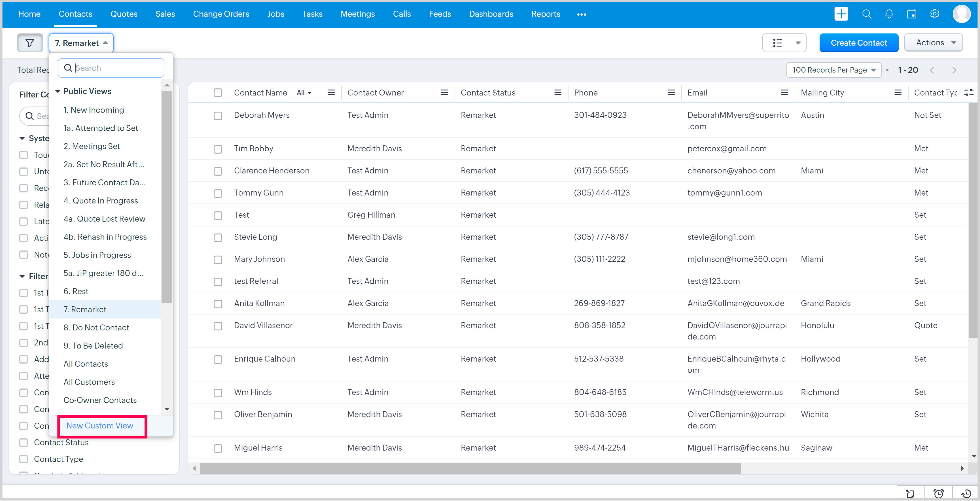Click the filter funnel icon

point(30,43)
